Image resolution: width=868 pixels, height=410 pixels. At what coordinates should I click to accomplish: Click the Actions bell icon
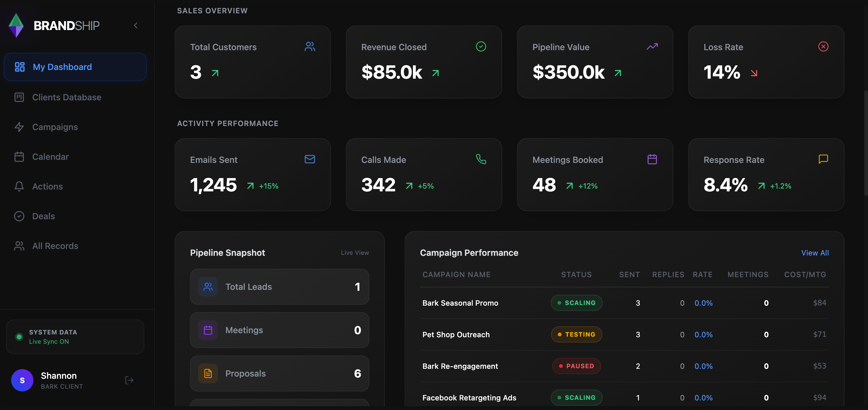click(x=19, y=186)
